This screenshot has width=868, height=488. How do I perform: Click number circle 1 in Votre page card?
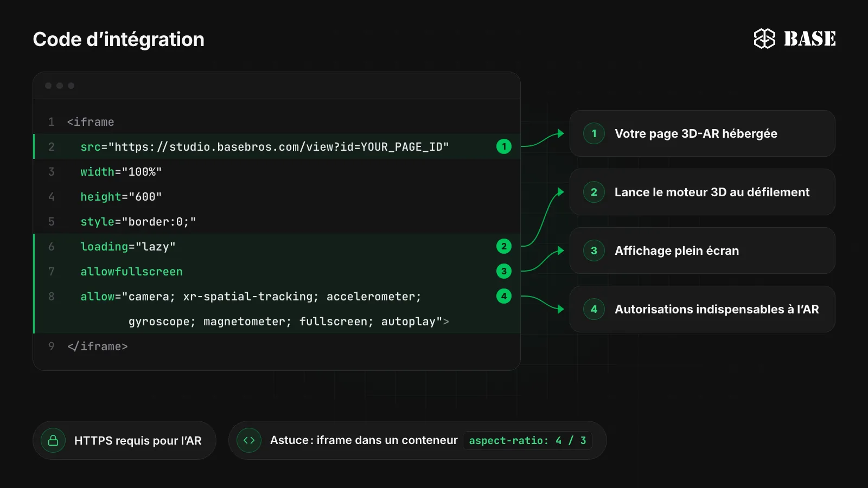point(594,133)
